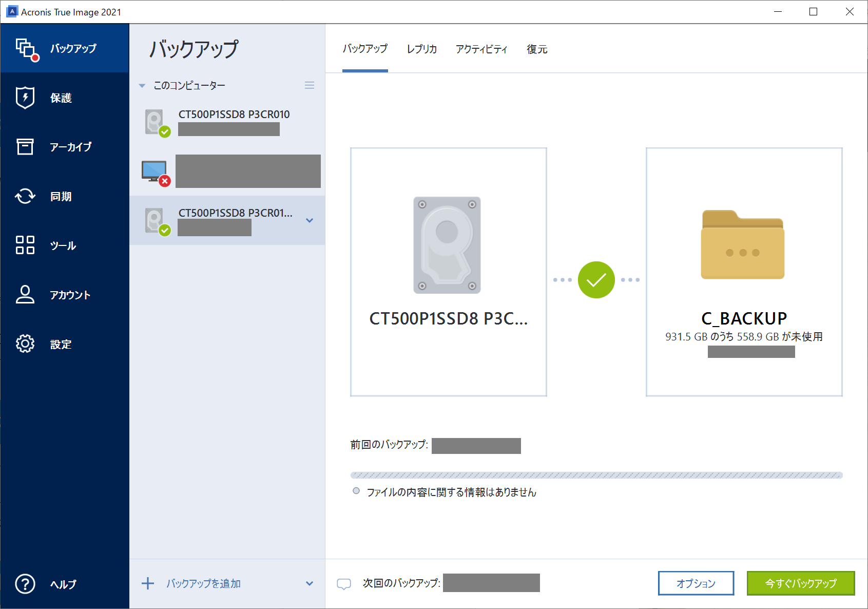Click the ファイルの内容に関する情報はありません legend dot
Screen dimensions: 868x609
point(356,491)
